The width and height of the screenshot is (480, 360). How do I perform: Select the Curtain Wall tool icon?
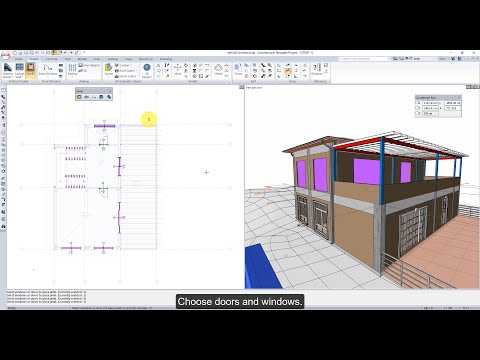coord(19,67)
